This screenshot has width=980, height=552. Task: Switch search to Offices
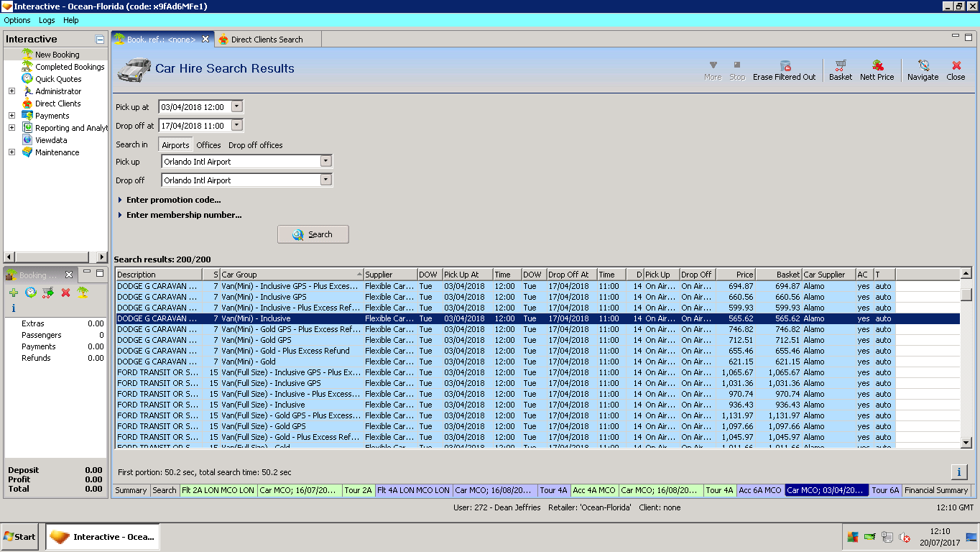[208, 145]
